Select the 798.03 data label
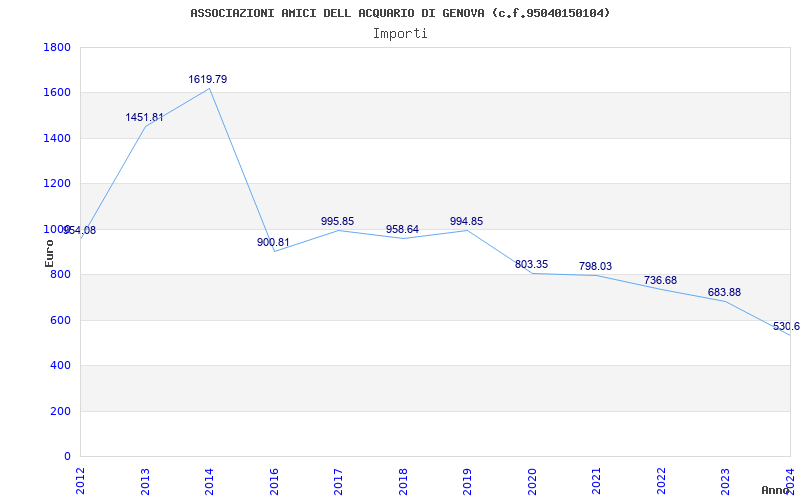 point(595,267)
